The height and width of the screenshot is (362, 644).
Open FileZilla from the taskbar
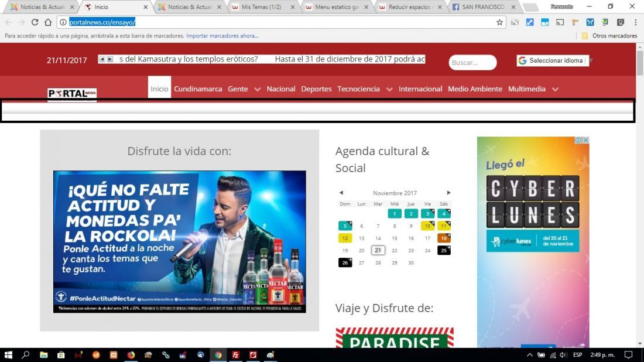(x=236, y=355)
